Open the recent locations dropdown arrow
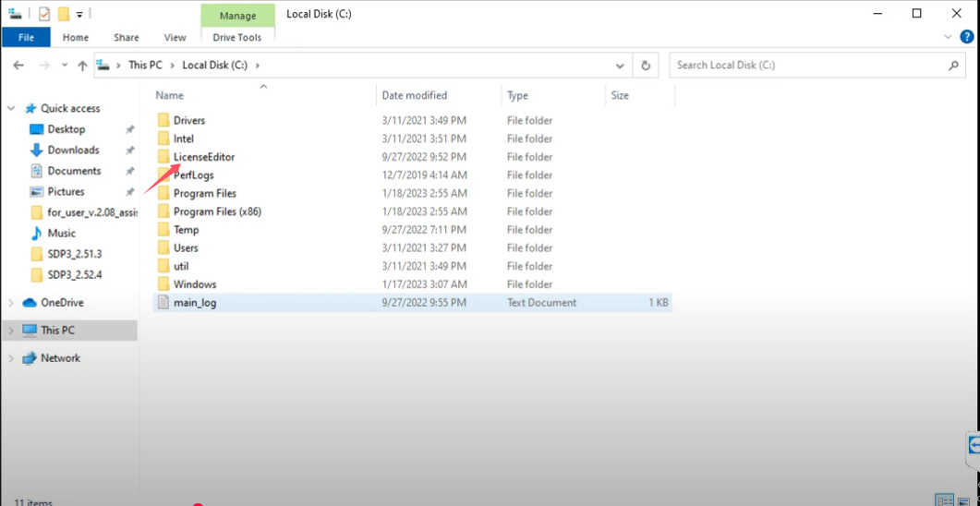Image resolution: width=980 pixels, height=506 pixels. point(64,65)
